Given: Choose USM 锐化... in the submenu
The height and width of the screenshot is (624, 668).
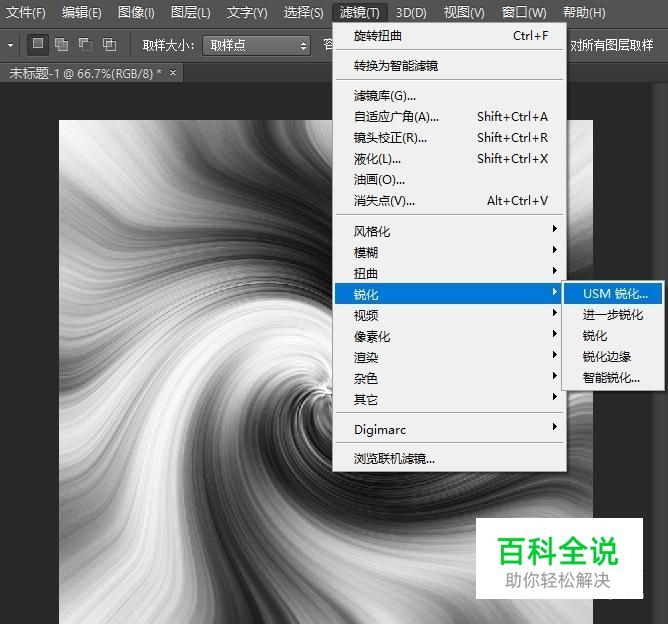Looking at the screenshot, I should [613, 294].
